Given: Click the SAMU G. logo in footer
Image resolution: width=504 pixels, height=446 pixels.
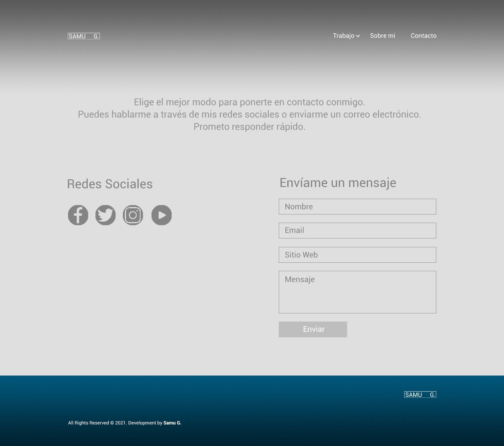Looking at the screenshot, I should coord(420,395).
